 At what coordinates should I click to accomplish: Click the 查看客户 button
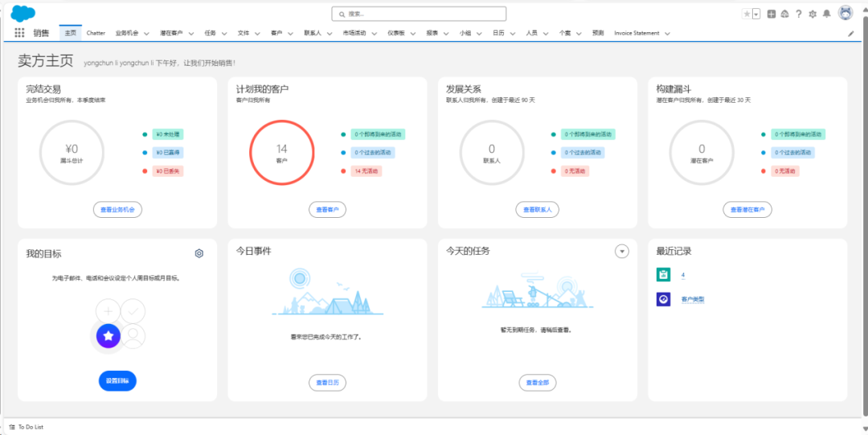click(x=327, y=210)
